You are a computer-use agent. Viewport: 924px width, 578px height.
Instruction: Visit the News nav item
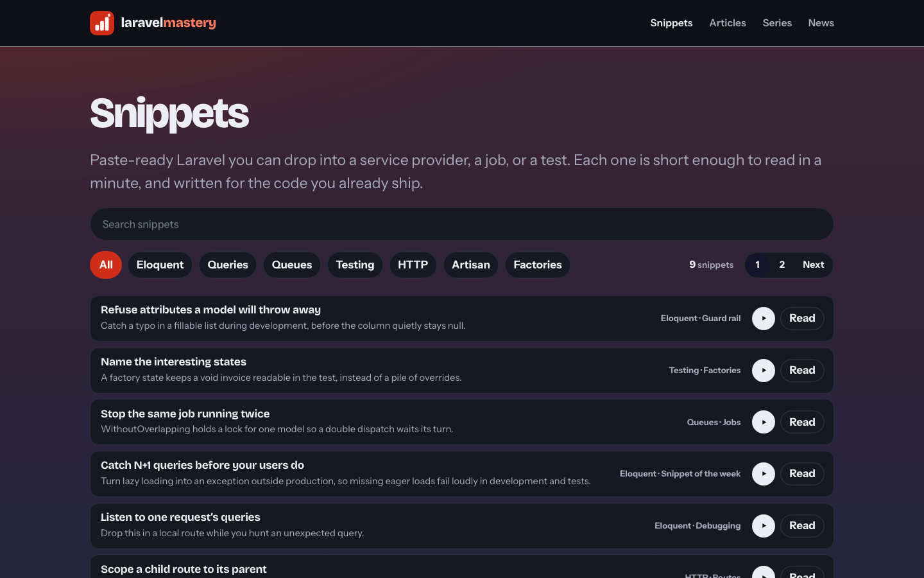click(x=821, y=23)
